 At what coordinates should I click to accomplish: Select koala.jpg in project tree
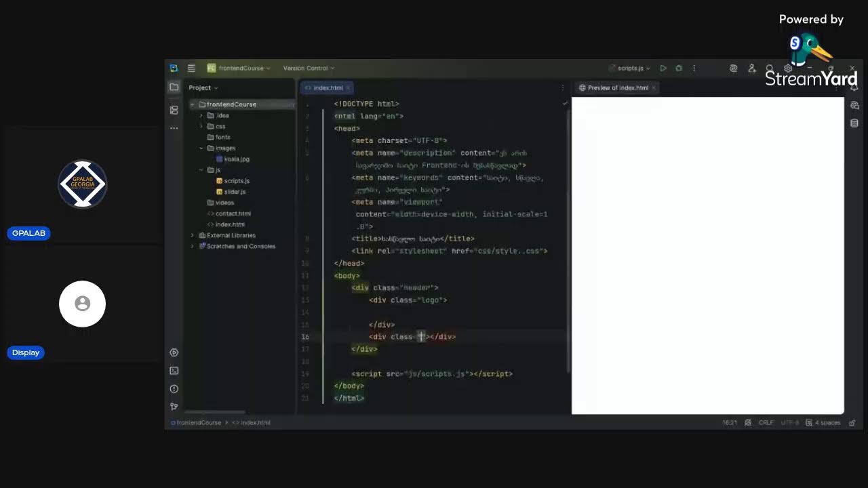coord(233,159)
